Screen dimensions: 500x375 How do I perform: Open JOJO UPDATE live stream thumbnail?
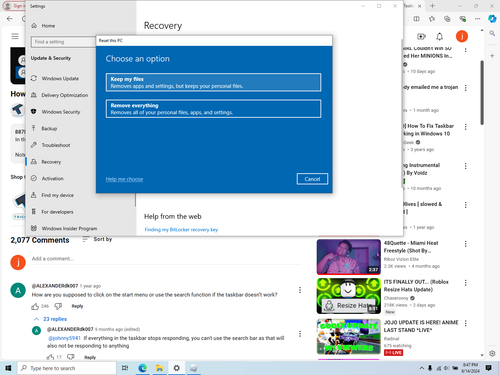[x=349, y=336]
